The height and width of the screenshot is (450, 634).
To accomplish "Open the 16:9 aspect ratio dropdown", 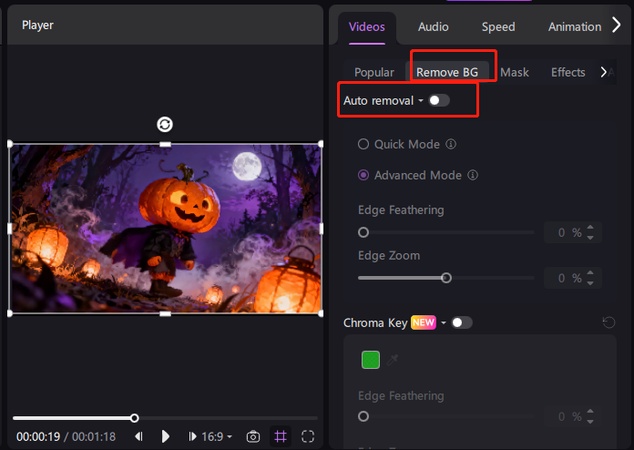I will click(x=217, y=437).
